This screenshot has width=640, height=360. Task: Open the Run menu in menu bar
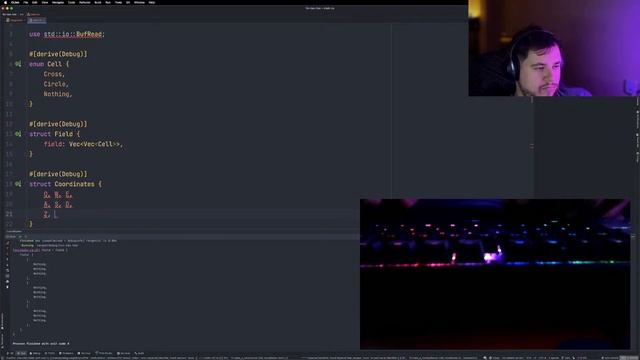(108, 2)
